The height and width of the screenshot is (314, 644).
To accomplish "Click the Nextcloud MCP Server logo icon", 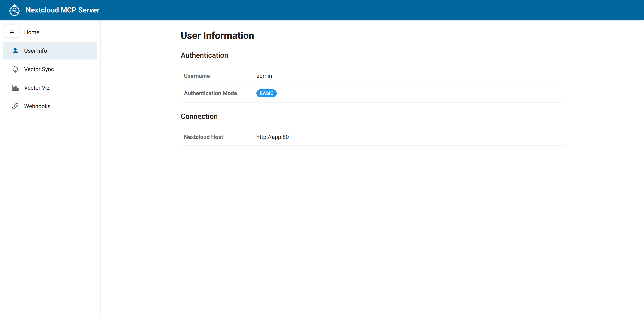I will click(14, 10).
